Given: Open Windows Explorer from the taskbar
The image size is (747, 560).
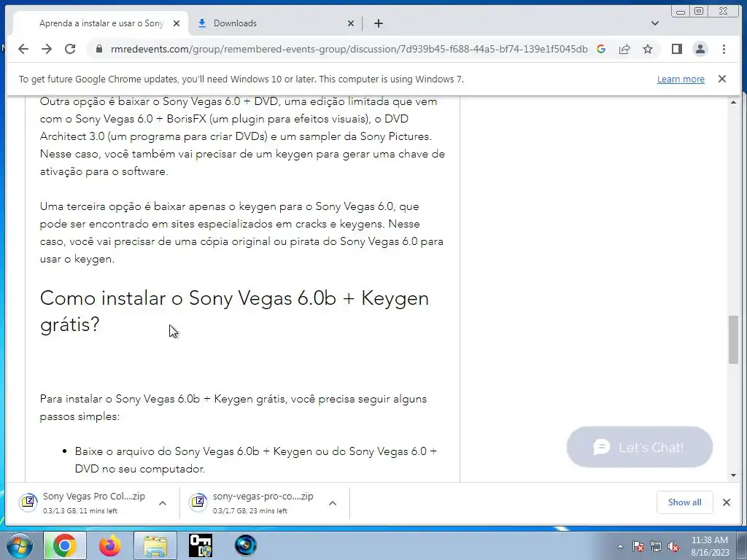Looking at the screenshot, I should coord(155,545).
